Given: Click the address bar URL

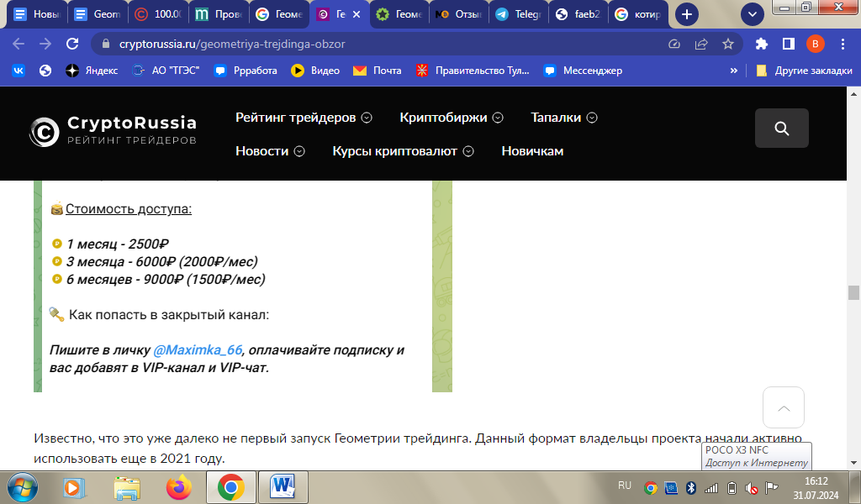Looking at the screenshot, I should (x=232, y=44).
